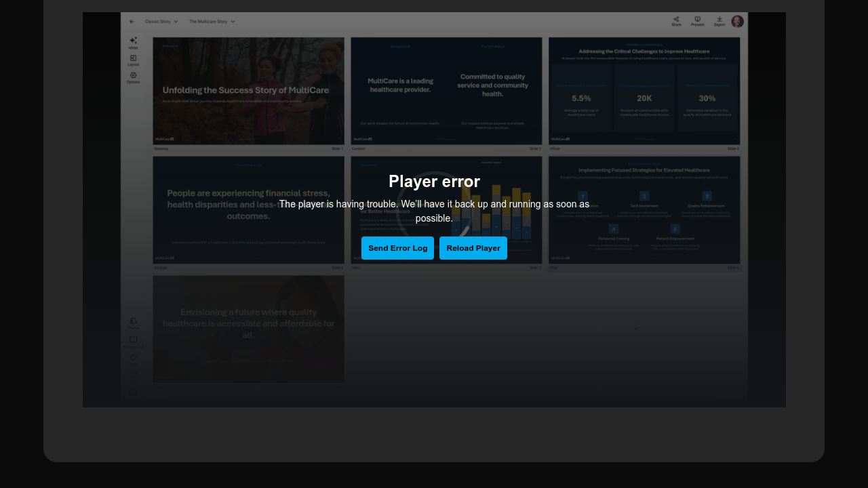
Task: Select the Implementing Focused Strategies slide
Action: pyautogui.click(x=644, y=210)
